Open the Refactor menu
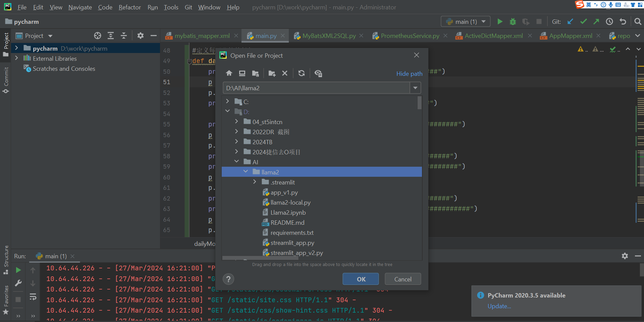The image size is (644, 322). pyautogui.click(x=129, y=7)
